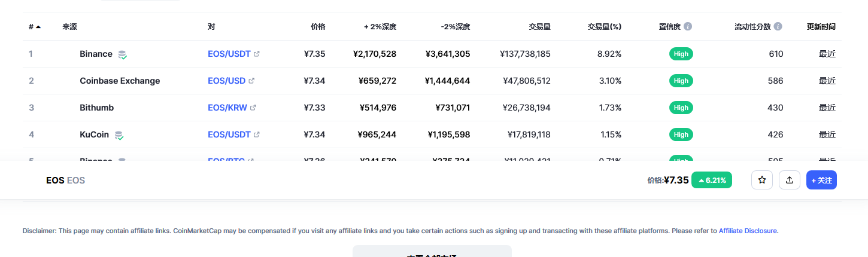Click the KuCoin proof-of-reserves icon

pos(119,135)
